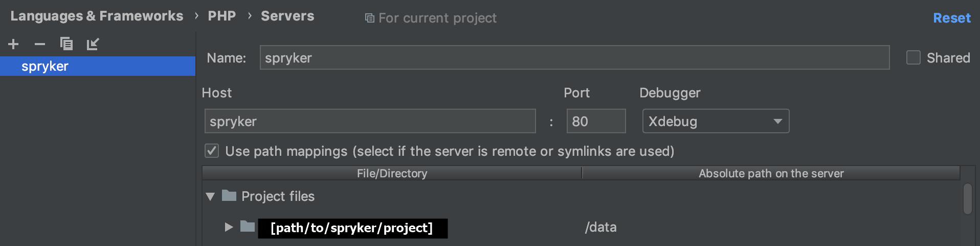This screenshot has width=980, height=246.
Task: Click the Name input field
Action: tap(574, 58)
